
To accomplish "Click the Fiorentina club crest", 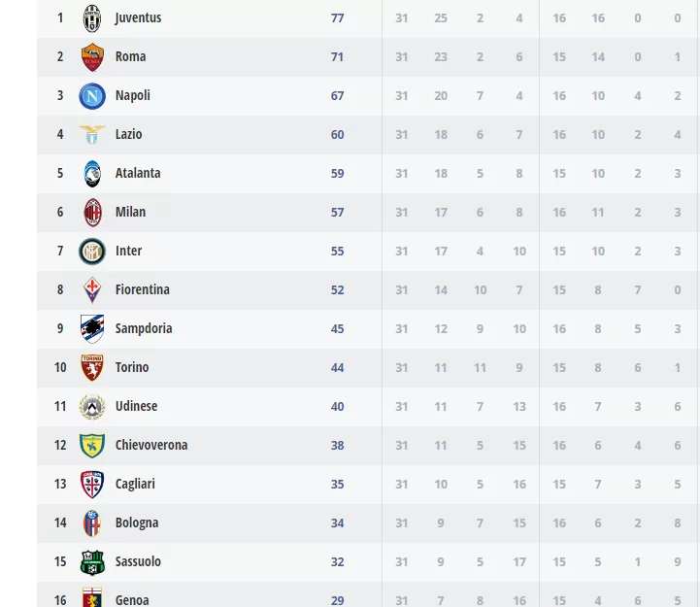I will point(92,290).
